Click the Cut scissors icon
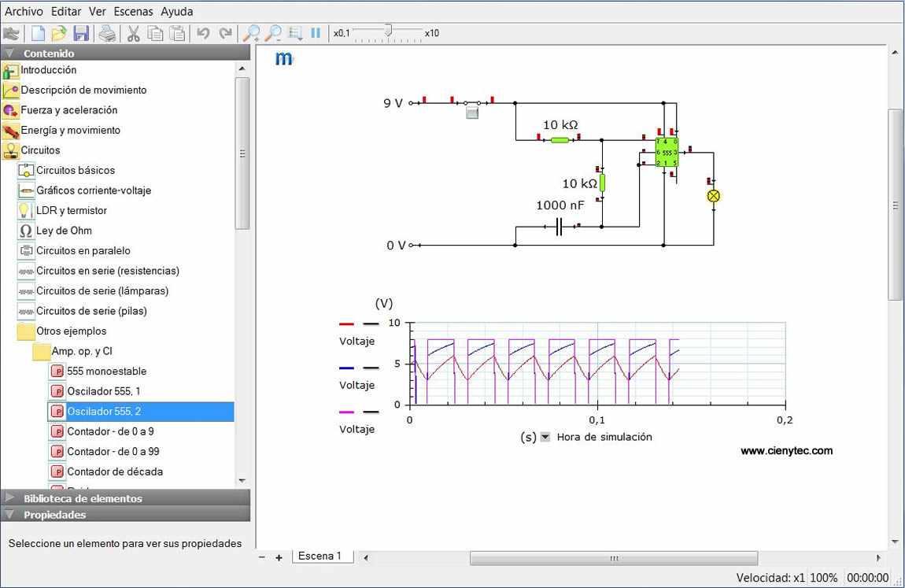 [x=133, y=33]
